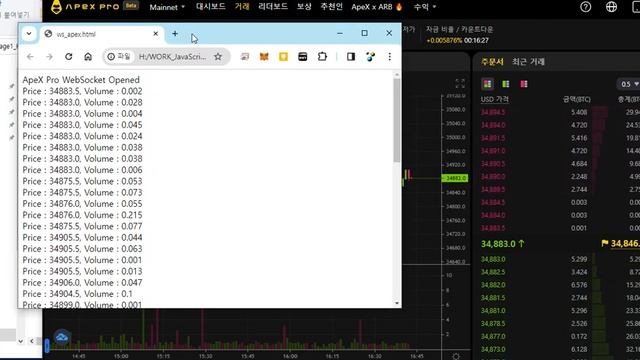Open the 추천인 menu
Screen dimensions: 640x360
(x=331, y=7)
